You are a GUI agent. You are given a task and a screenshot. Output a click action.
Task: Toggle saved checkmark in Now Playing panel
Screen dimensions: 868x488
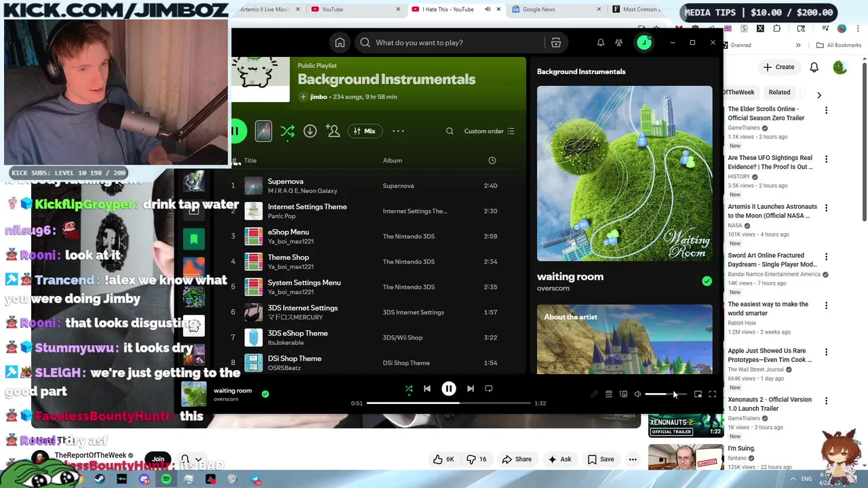(707, 281)
